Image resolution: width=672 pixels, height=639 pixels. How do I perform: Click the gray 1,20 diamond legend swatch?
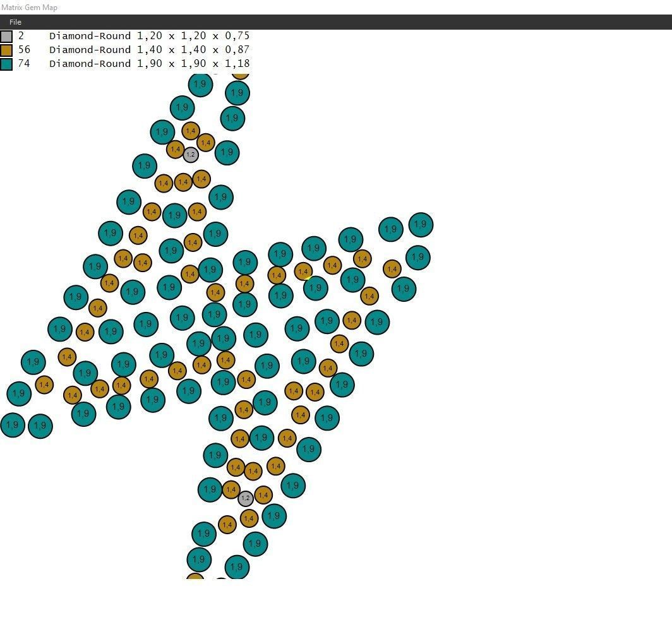click(6, 36)
